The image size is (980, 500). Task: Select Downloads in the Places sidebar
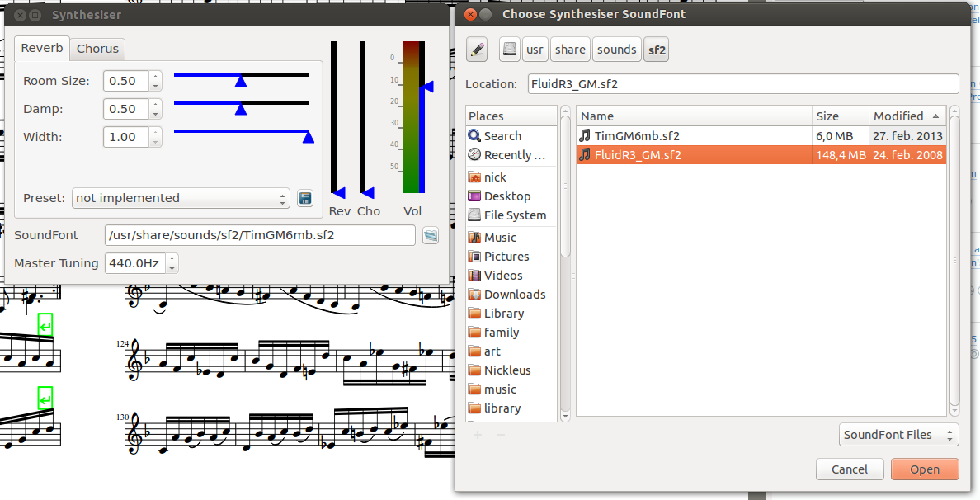click(x=511, y=294)
